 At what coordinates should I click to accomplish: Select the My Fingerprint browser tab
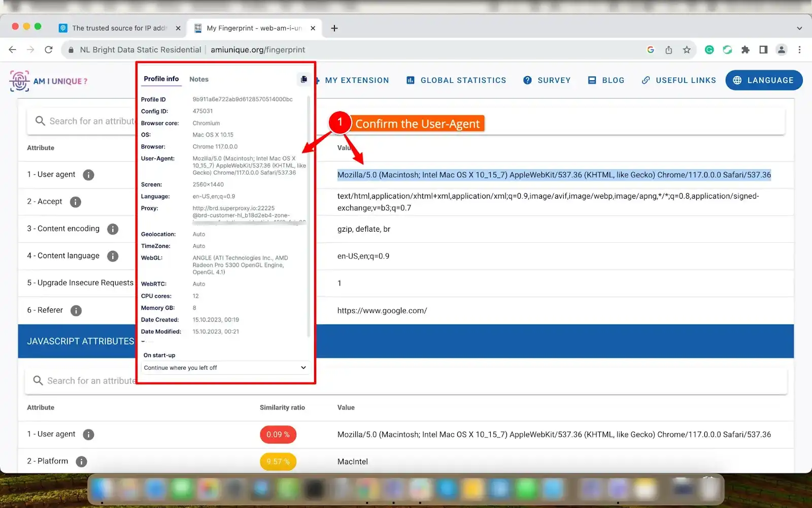[x=254, y=28]
